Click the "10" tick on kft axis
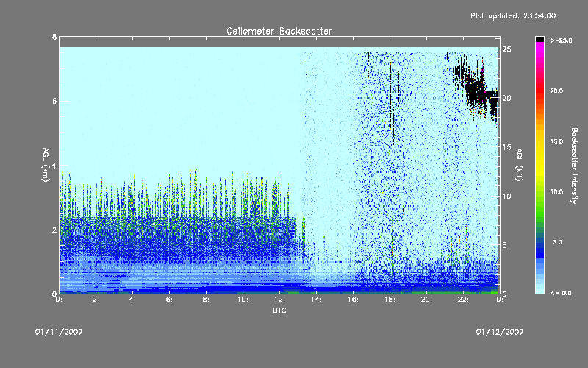Viewport: 588px width, 368px height. tap(506, 196)
